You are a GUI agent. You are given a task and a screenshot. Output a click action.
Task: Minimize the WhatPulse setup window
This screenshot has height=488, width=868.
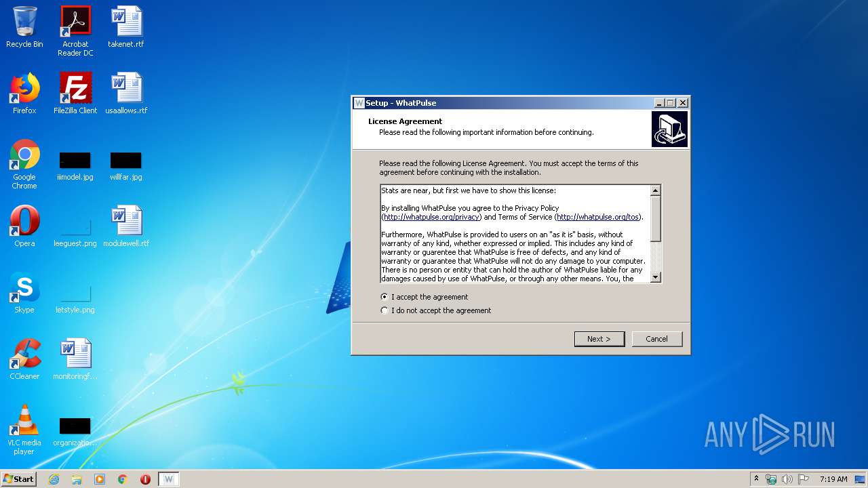pos(659,103)
